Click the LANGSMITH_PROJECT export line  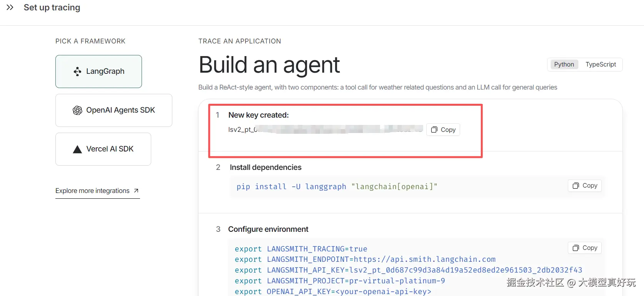[x=340, y=281]
